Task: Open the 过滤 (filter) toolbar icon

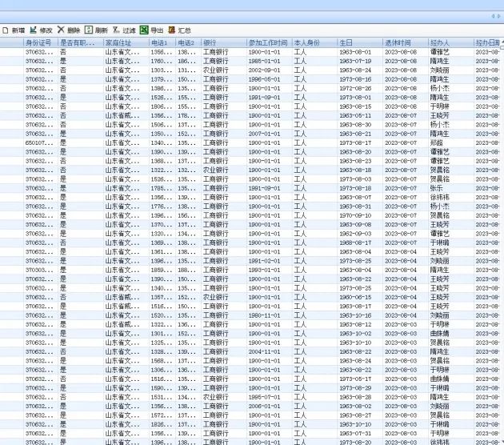Action: 116,30
